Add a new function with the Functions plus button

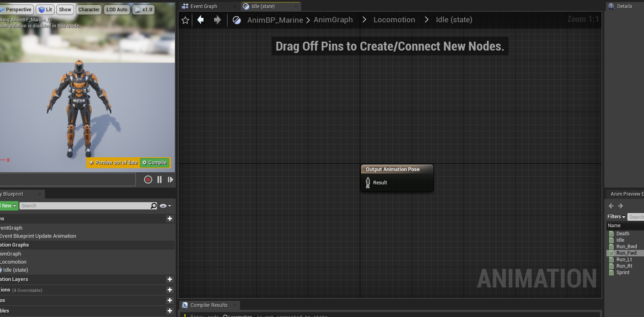click(x=170, y=290)
